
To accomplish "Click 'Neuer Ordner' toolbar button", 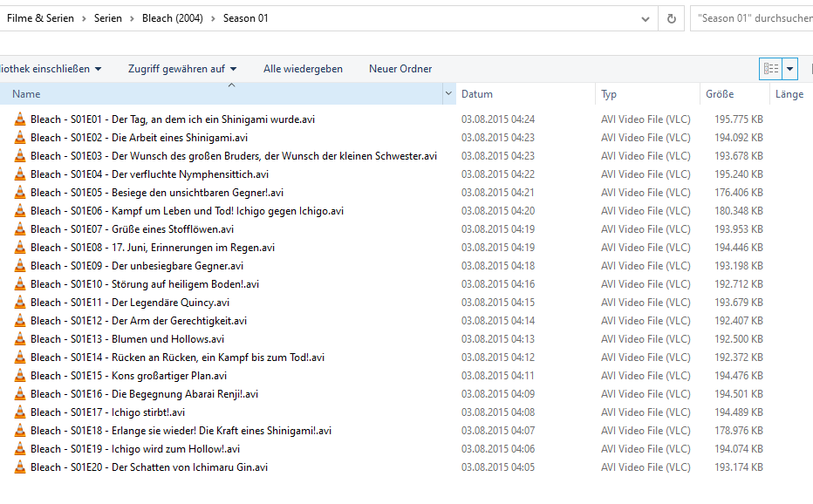I will (x=400, y=69).
